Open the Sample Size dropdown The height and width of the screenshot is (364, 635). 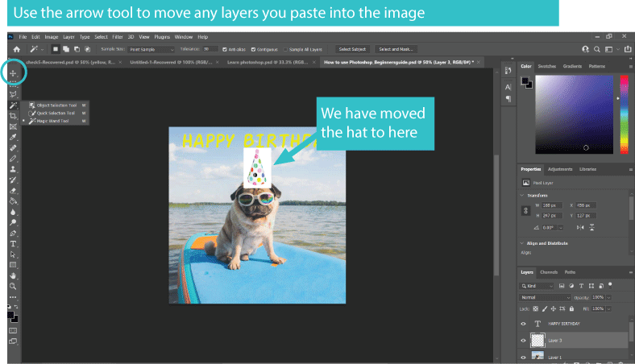point(152,49)
